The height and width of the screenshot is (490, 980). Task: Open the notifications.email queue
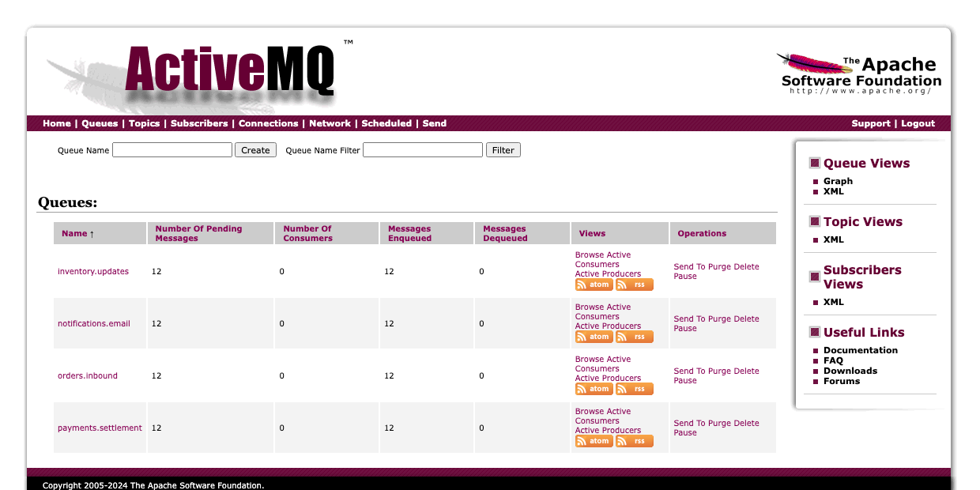point(94,323)
